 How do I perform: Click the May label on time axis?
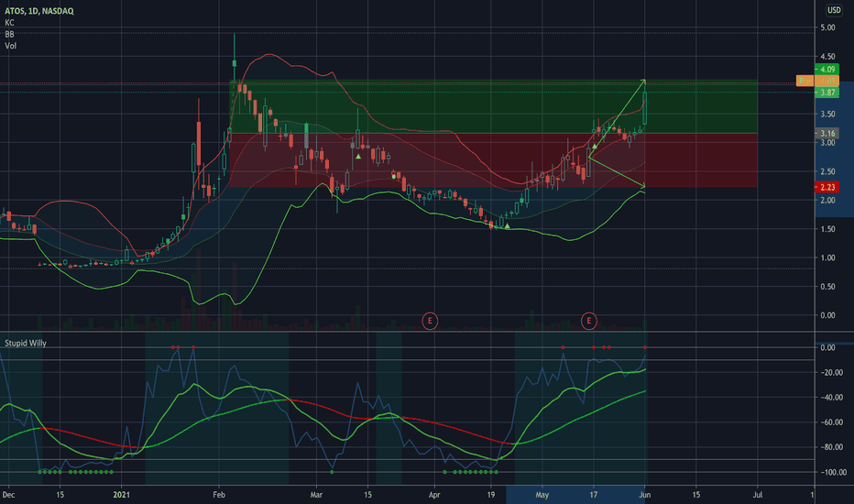click(542, 495)
